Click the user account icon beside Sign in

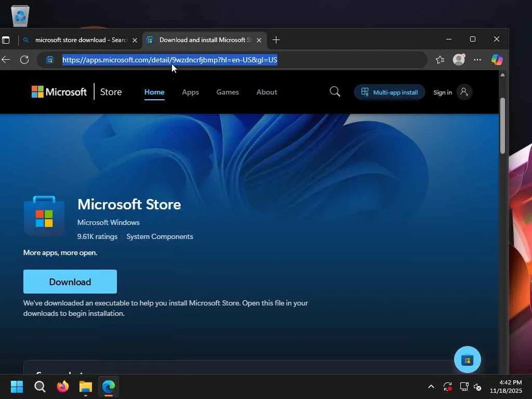(x=464, y=92)
